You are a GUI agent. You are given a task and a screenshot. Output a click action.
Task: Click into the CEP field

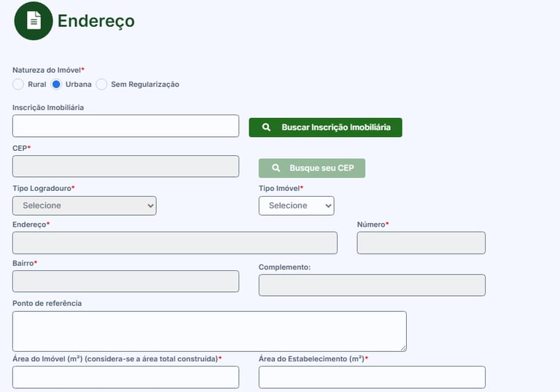click(x=125, y=166)
